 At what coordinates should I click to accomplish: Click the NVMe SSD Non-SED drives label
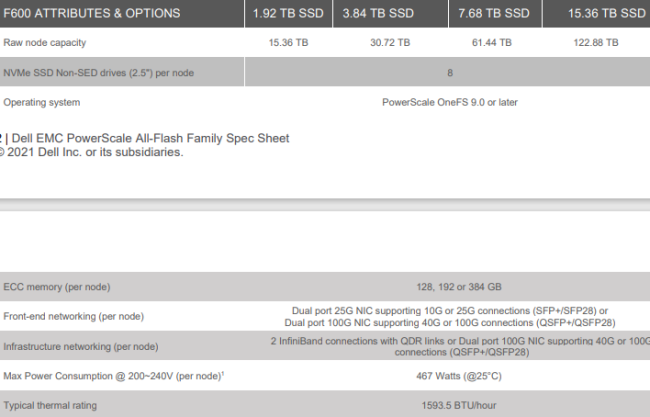tap(99, 73)
